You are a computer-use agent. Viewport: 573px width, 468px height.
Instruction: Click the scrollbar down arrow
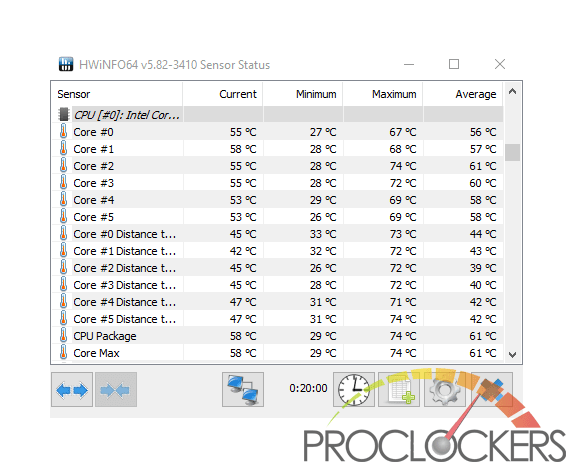click(512, 354)
